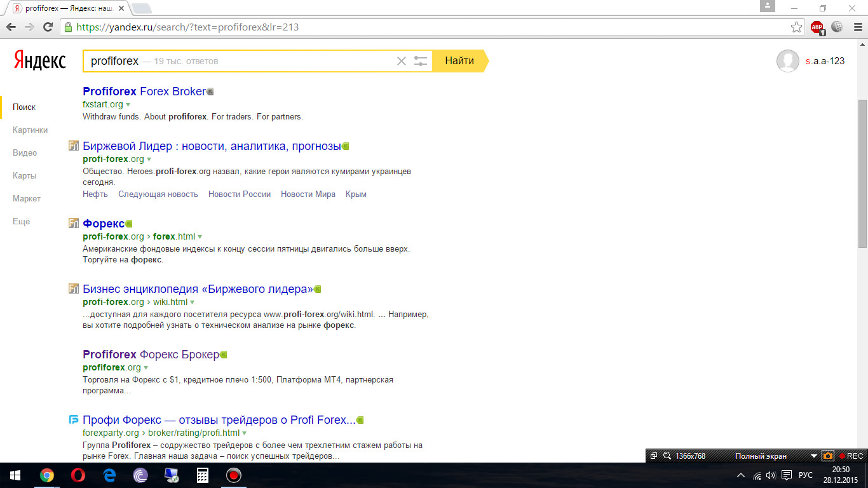Open Ещё in the sidebar
Image resolution: width=868 pixels, height=488 pixels.
click(x=21, y=221)
